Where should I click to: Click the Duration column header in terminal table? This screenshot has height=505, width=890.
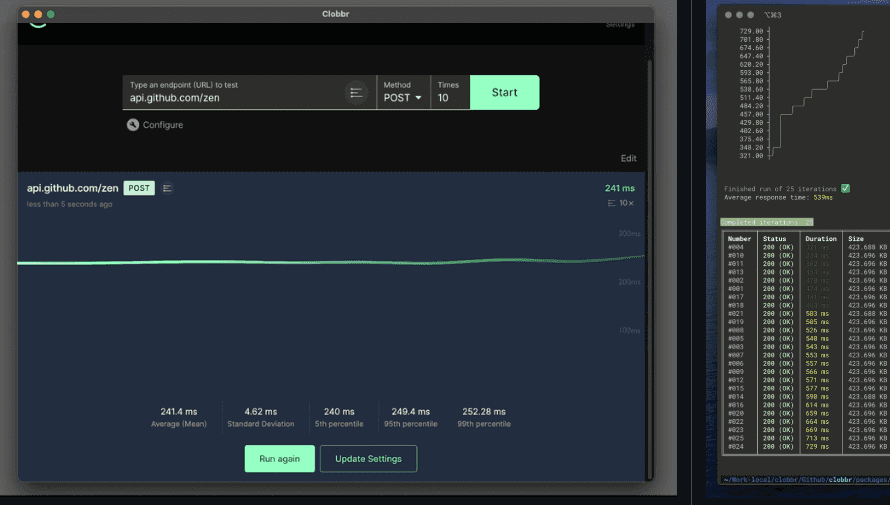821,239
